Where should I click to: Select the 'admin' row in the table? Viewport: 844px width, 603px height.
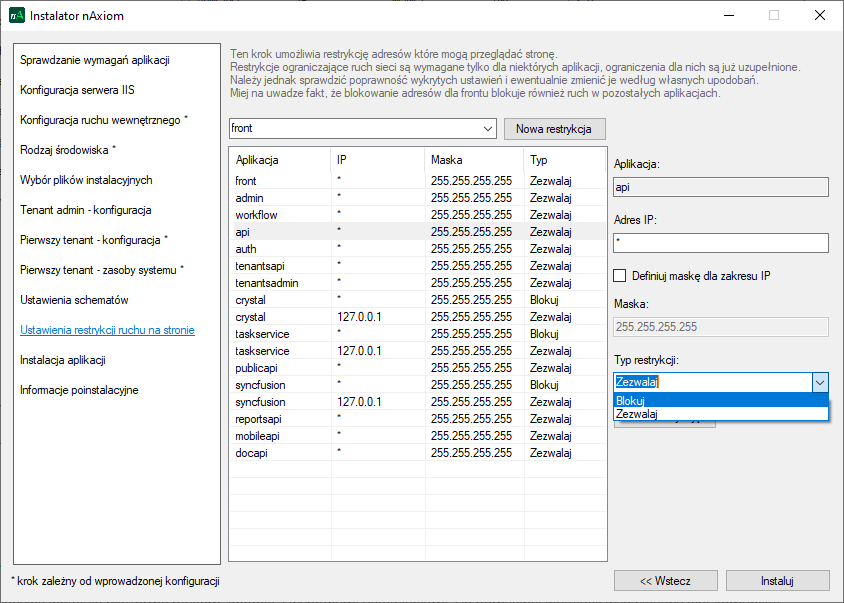pyautogui.click(x=418, y=198)
